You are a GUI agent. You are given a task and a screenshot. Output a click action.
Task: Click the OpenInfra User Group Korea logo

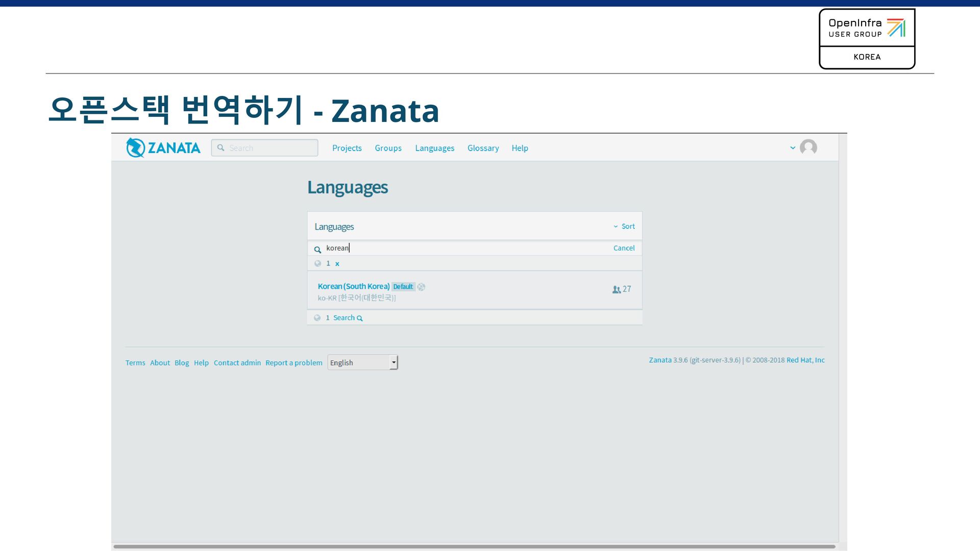pyautogui.click(x=867, y=39)
